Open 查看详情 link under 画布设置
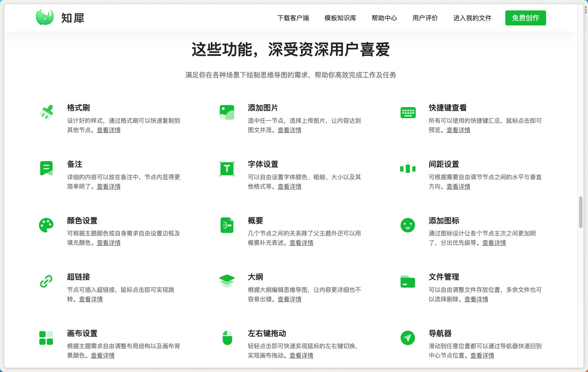The width and height of the screenshot is (588, 372). coord(102,356)
